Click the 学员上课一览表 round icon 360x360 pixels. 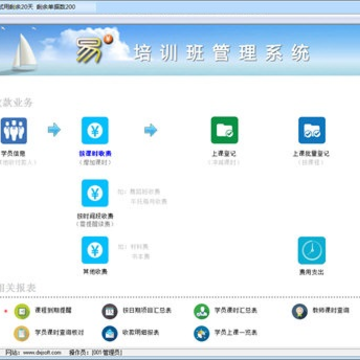(202, 333)
